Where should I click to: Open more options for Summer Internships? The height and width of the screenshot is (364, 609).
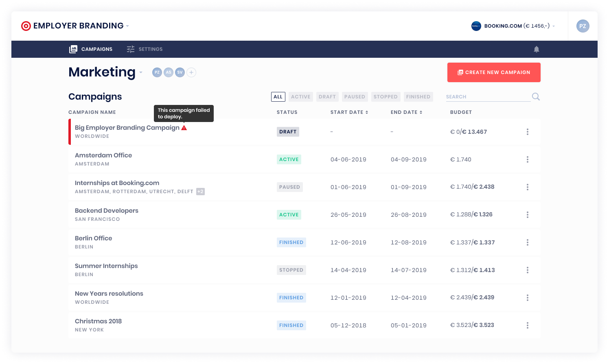point(528,270)
